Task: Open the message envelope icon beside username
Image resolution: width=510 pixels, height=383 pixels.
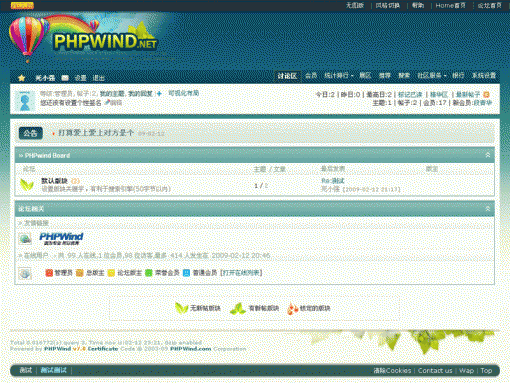Action: [65, 78]
